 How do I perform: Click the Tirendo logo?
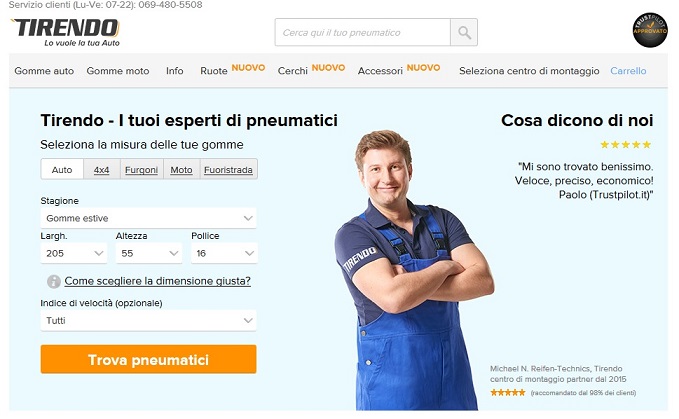click(x=65, y=32)
